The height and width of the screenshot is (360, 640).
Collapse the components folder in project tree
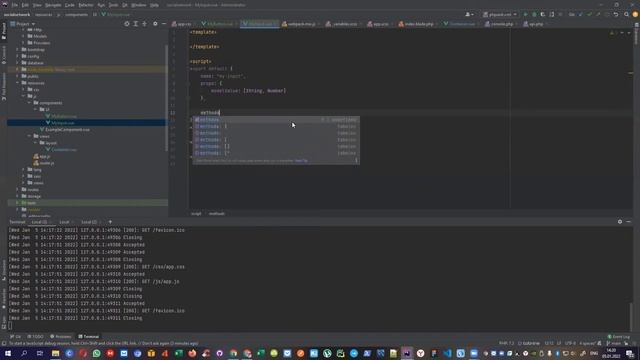pos(29,103)
